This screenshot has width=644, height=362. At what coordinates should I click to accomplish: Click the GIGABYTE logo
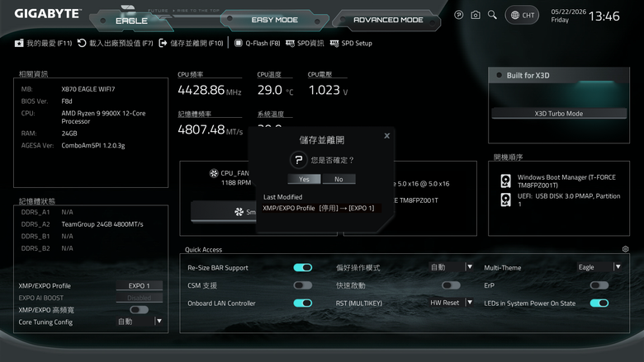48,13
